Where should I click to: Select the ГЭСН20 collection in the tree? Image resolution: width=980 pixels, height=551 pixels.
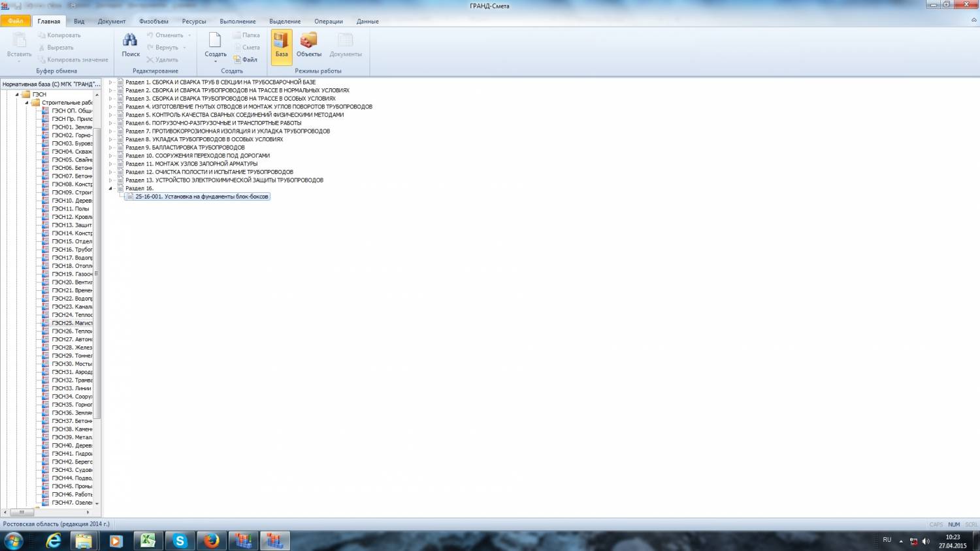(x=72, y=282)
